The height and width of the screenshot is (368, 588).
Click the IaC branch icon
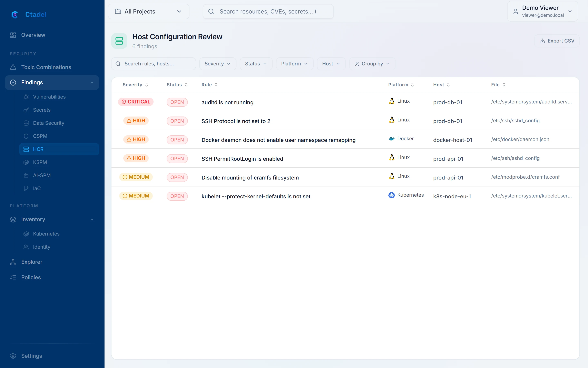(x=26, y=188)
